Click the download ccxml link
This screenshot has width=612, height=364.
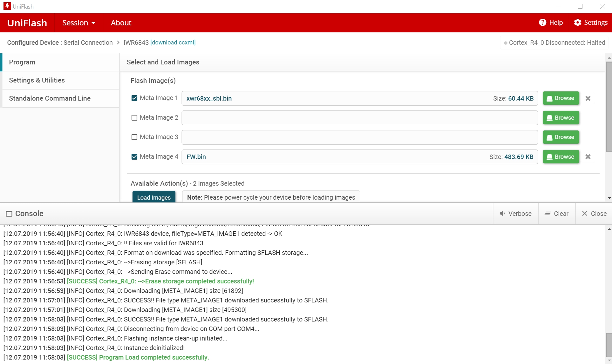[x=173, y=43]
